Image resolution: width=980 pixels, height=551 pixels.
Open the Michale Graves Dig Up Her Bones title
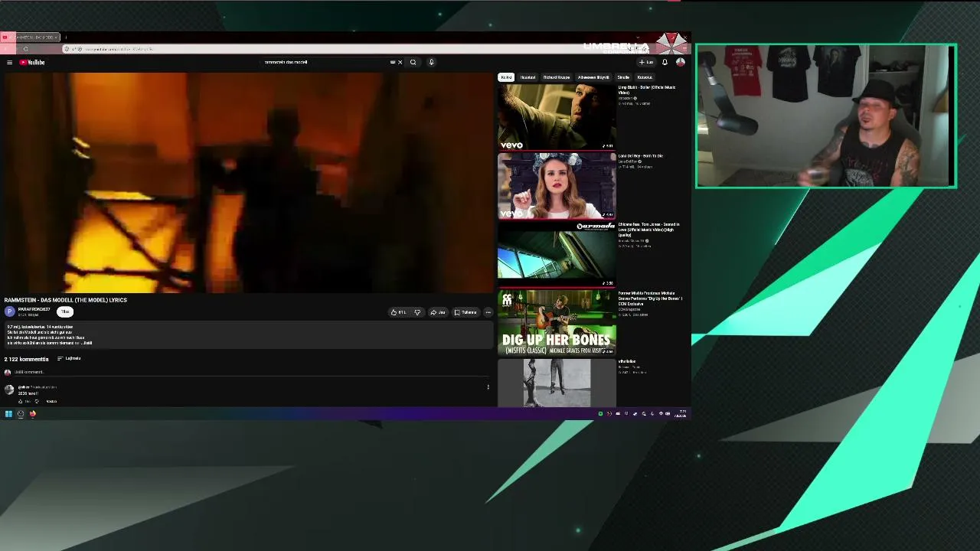[650, 298]
